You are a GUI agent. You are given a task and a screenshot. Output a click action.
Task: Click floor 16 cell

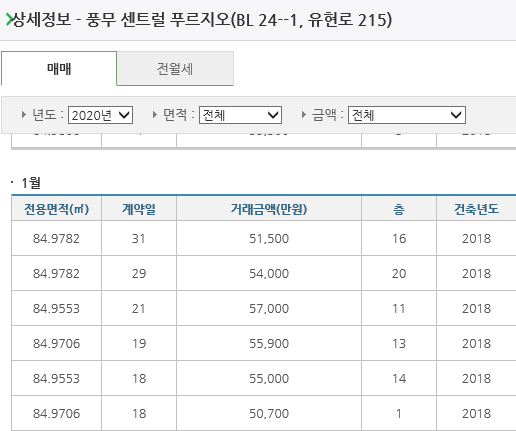coord(399,239)
